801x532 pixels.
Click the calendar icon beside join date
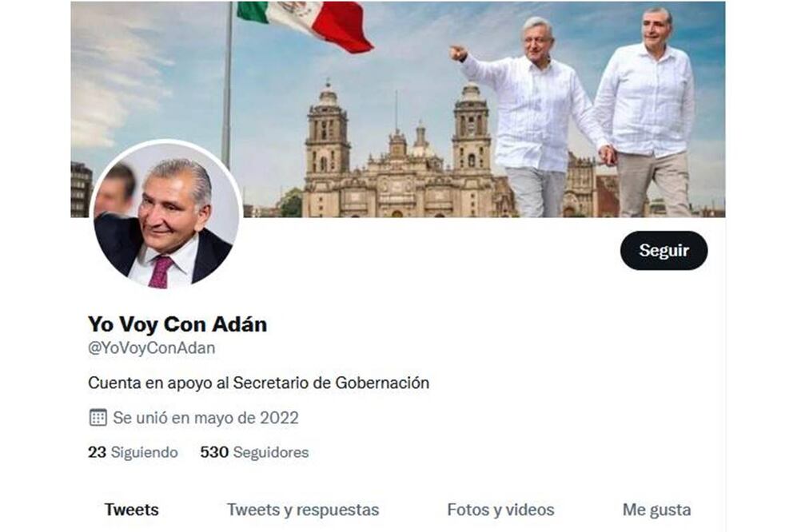pos(98,417)
